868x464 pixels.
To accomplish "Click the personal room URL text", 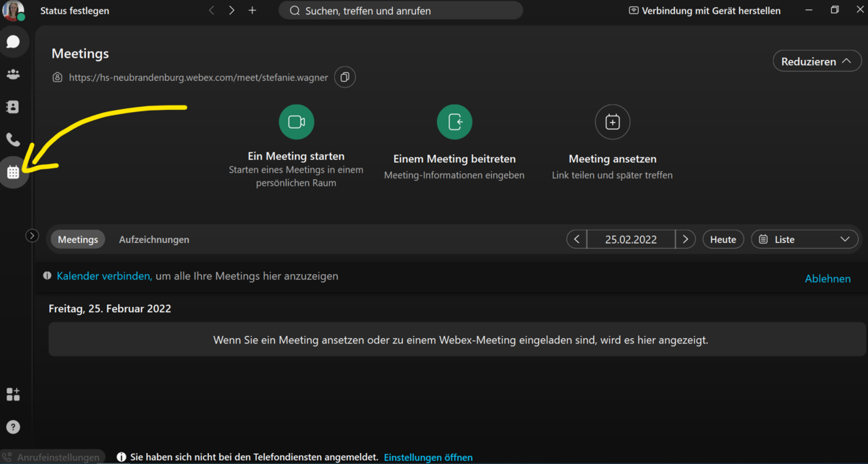I will pyautogui.click(x=198, y=77).
